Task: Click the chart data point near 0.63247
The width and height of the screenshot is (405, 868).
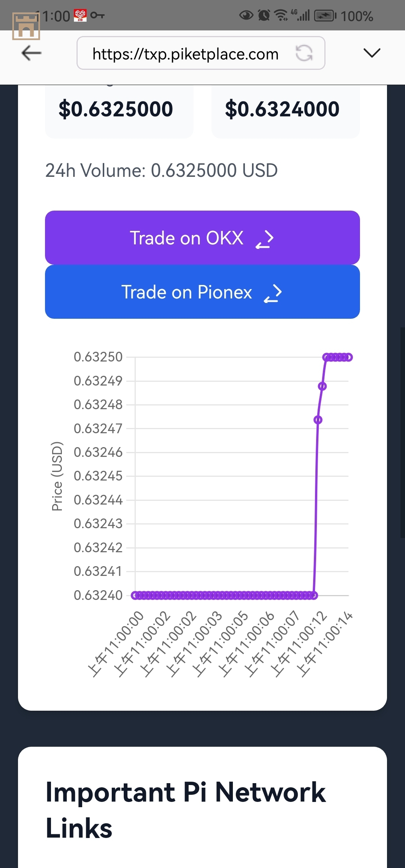Action: click(318, 420)
